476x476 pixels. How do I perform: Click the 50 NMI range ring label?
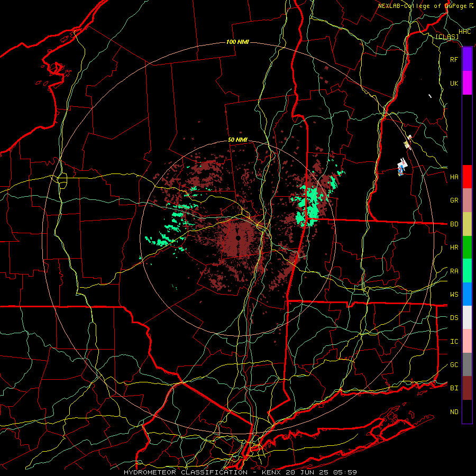pyautogui.click(x=237, y=140)
